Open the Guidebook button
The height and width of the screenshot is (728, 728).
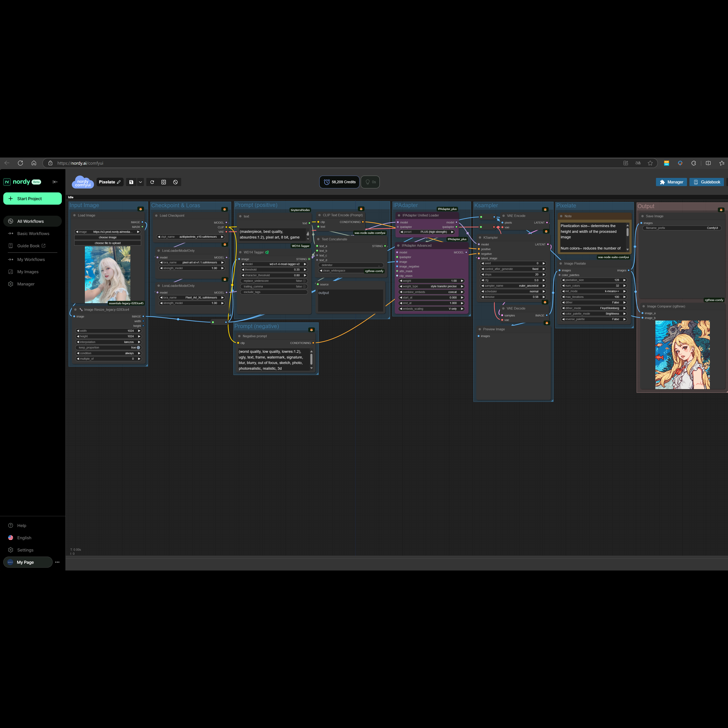(707, 182)
